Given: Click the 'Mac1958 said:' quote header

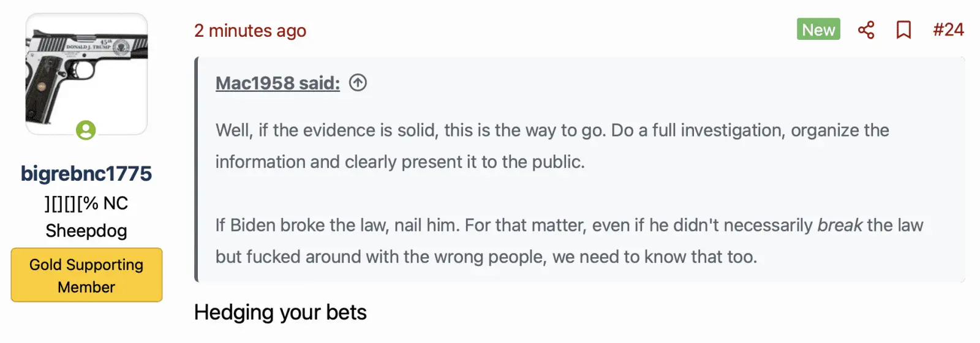Looking at the screenshot, I should [277, 83].
